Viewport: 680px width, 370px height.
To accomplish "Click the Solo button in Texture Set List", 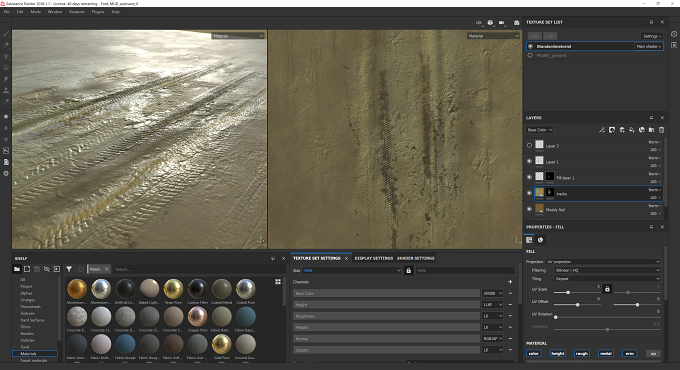I will pos(535,36).
